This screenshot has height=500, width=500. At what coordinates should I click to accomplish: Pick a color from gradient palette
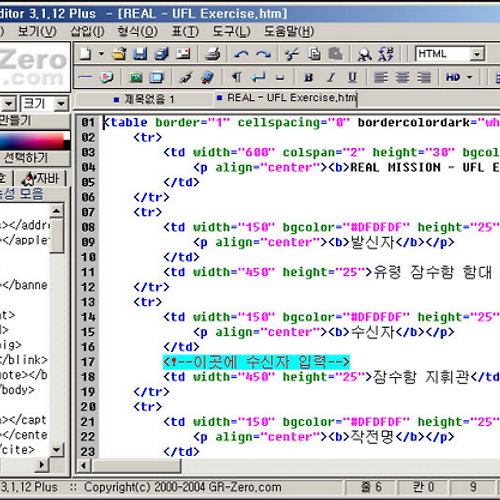point(32,140)
